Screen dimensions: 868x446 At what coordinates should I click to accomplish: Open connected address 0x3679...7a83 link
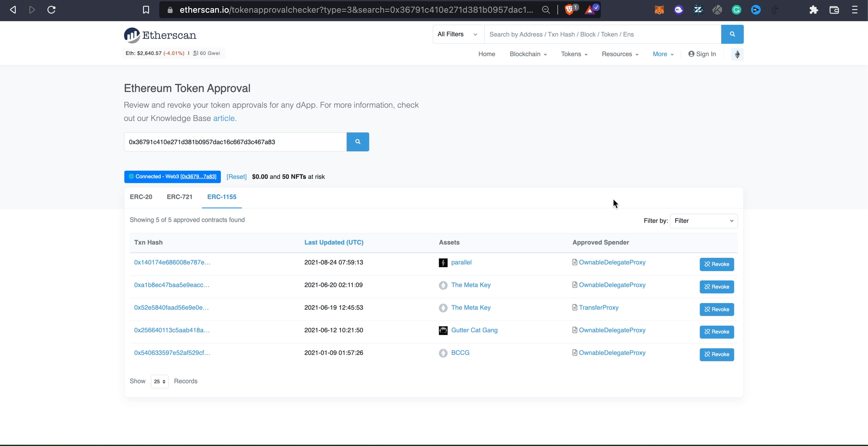[x=198, y=177]
